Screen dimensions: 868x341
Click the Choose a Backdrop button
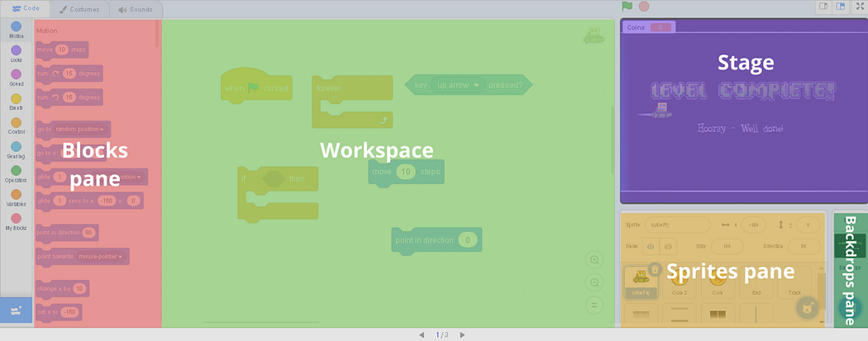(x=851, y=307)
